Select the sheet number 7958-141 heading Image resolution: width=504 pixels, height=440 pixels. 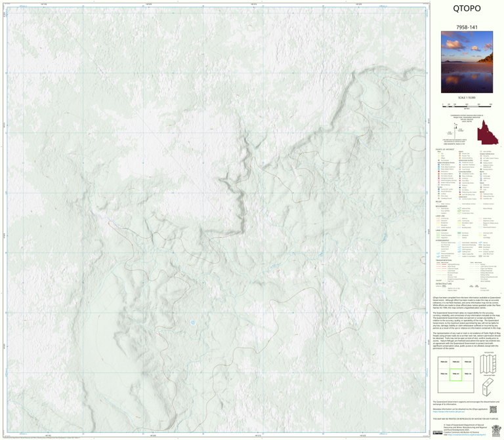pyautogui.click(x=467, y=28)
